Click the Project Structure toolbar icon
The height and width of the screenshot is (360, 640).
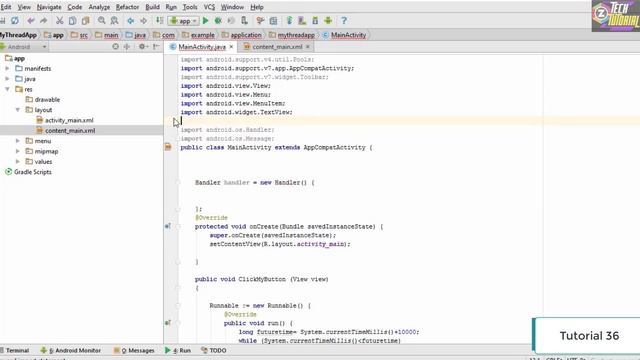[x=273, y=20]
